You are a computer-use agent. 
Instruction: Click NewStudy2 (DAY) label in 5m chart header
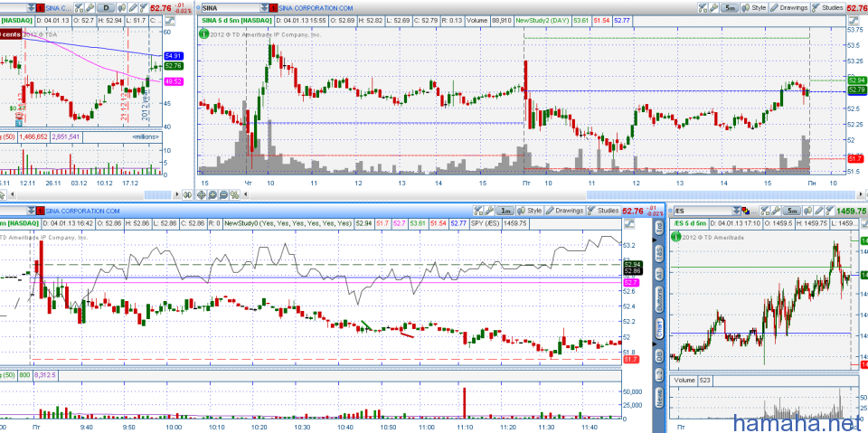(542, 21)
